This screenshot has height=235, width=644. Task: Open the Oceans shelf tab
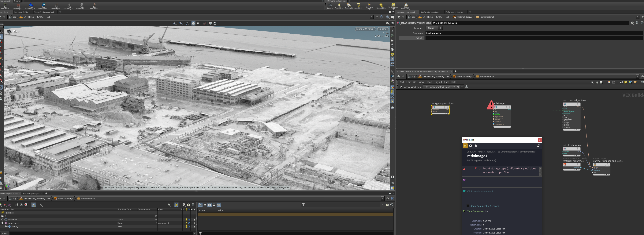click(x=17, y=1)
